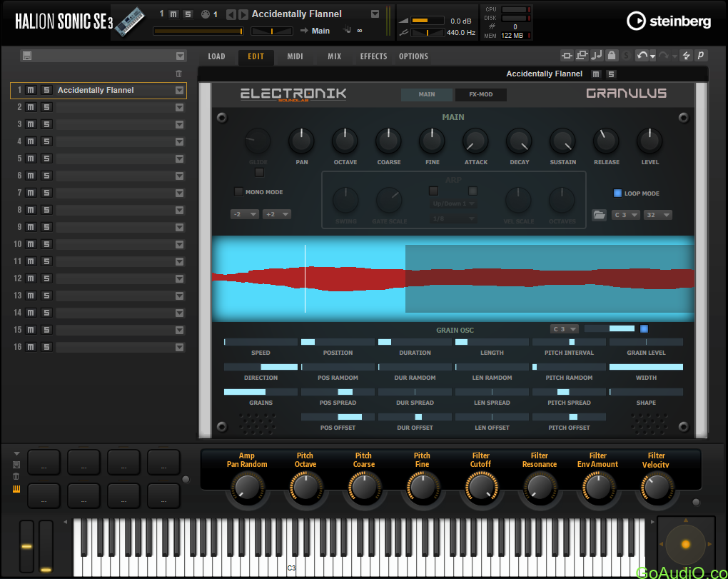The image size is (728, 579).
Task: Open the 32 value dropdown near Loop Mode
Action: pyautogui.click(x=657, y=215)
